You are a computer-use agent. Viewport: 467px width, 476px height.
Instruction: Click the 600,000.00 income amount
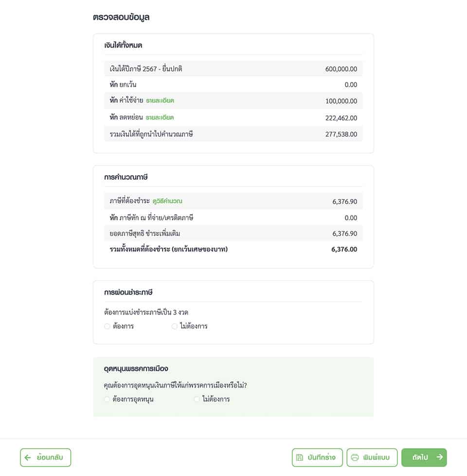coord(341,69)
